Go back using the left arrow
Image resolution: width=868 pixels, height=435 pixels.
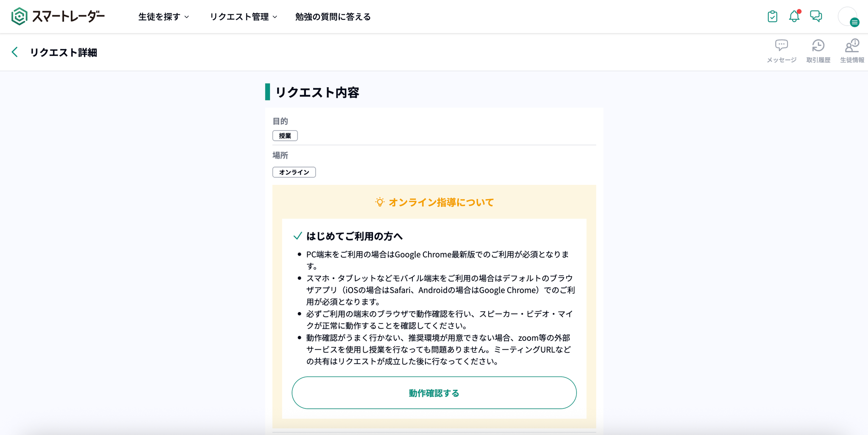15,52
